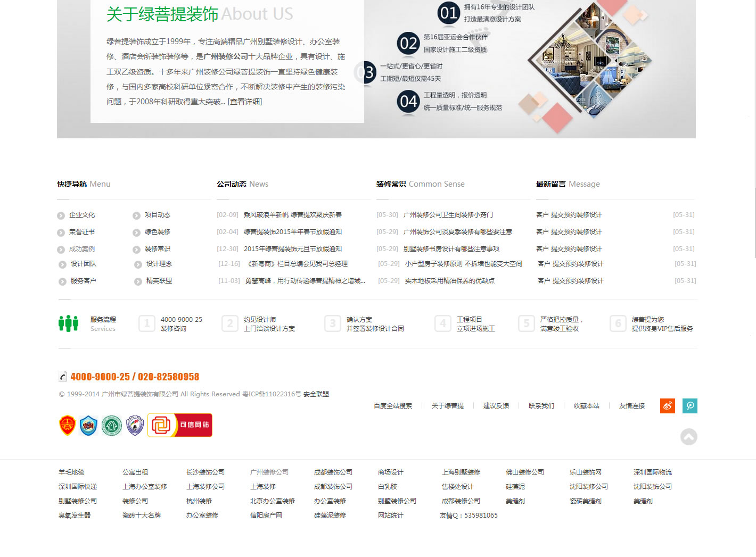Open 企业文化 in the quick menu
Screen dimensions: 756x557
pos(82,215)
